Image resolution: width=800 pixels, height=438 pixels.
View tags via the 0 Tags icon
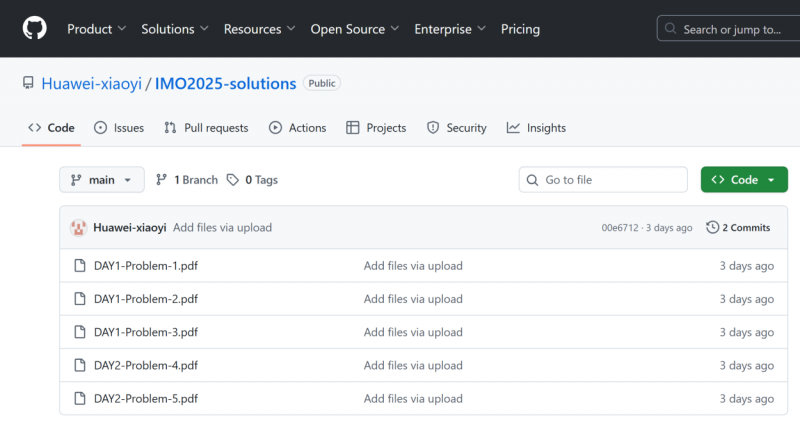[x=233, y=180]
